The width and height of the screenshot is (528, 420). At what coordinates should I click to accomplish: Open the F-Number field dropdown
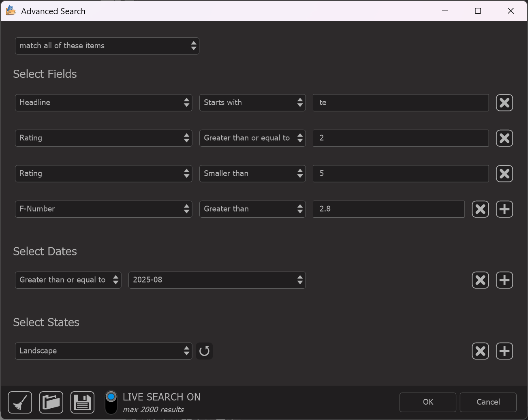click(103, 209)
